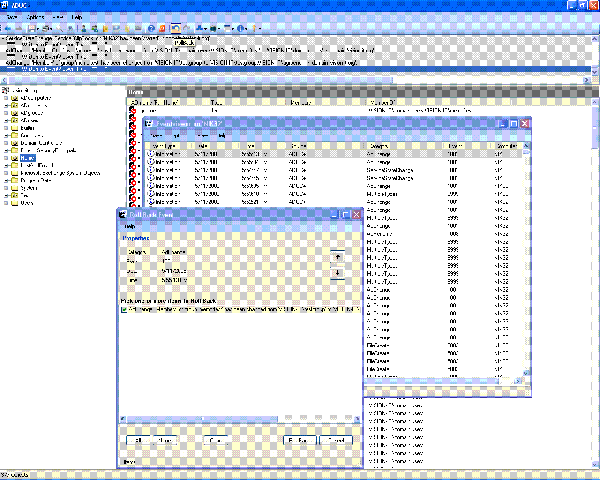Viewport: 600px width, 480px height.
Task: Open Help menu in Roll Back dialog
Action: 129,227
